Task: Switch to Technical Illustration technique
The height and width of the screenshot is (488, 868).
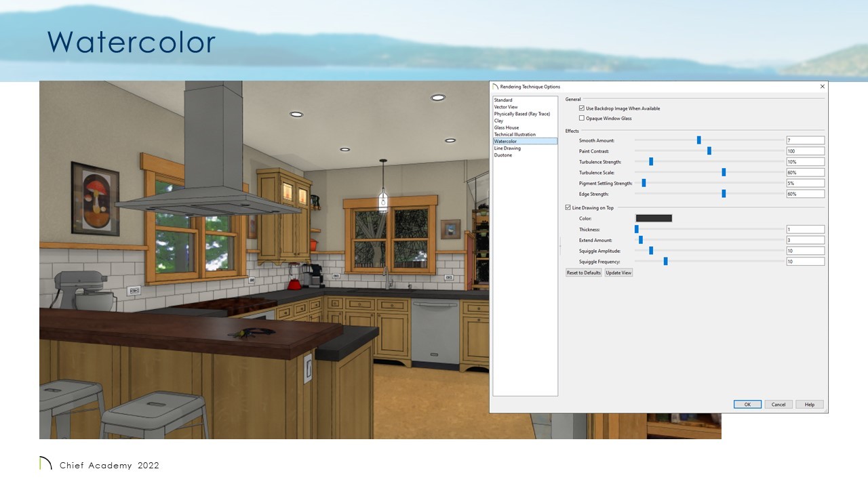Action: 515,134
